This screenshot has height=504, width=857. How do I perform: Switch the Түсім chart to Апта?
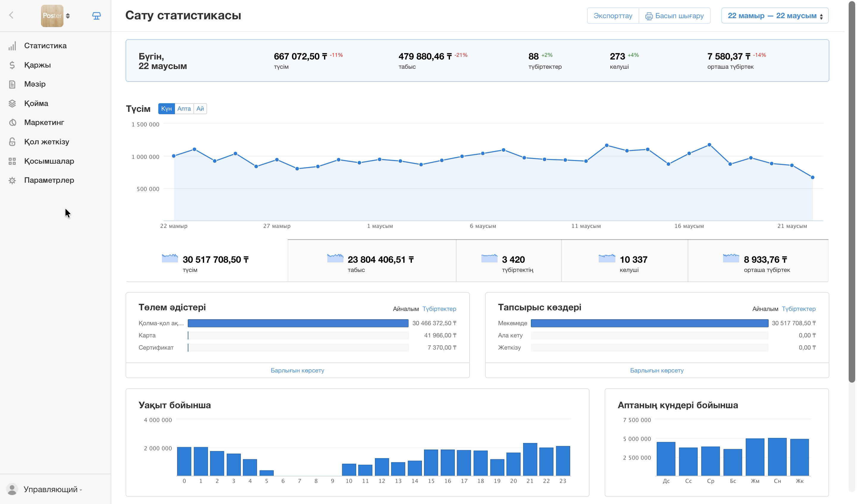click(x=184, y=109)
